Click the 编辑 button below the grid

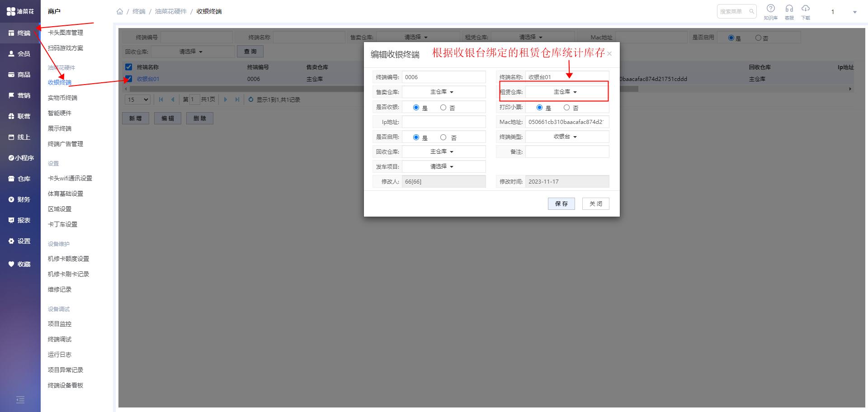pos(168,118)
